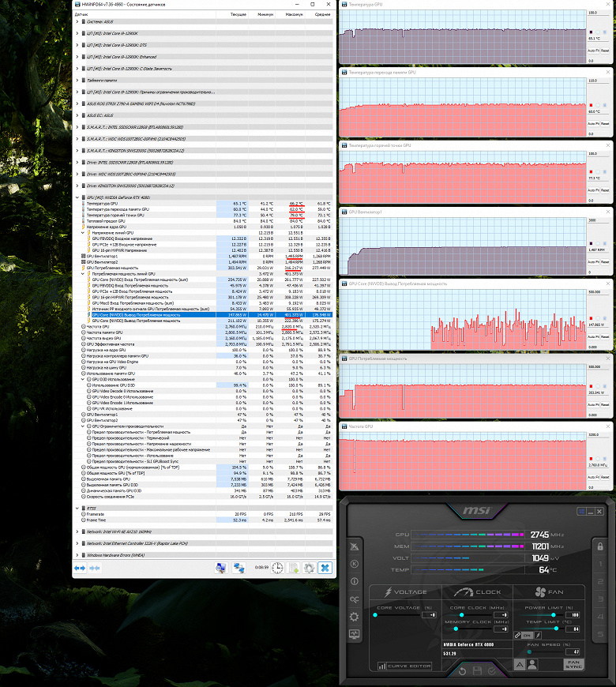Open the Curve Editor button
616x687 pixels.
(x=405, y=666)
